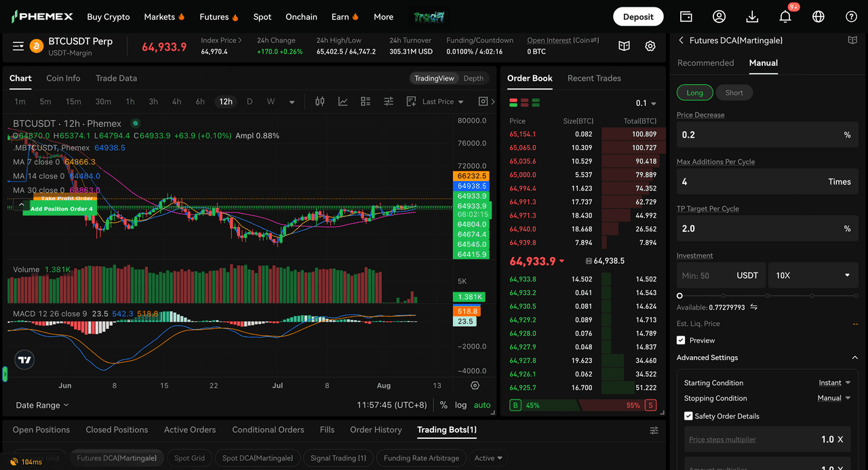Open the wallet icon in top bar
Image resolution: width=868 pixels, height=470 pixels.
(x=686, y=16)
